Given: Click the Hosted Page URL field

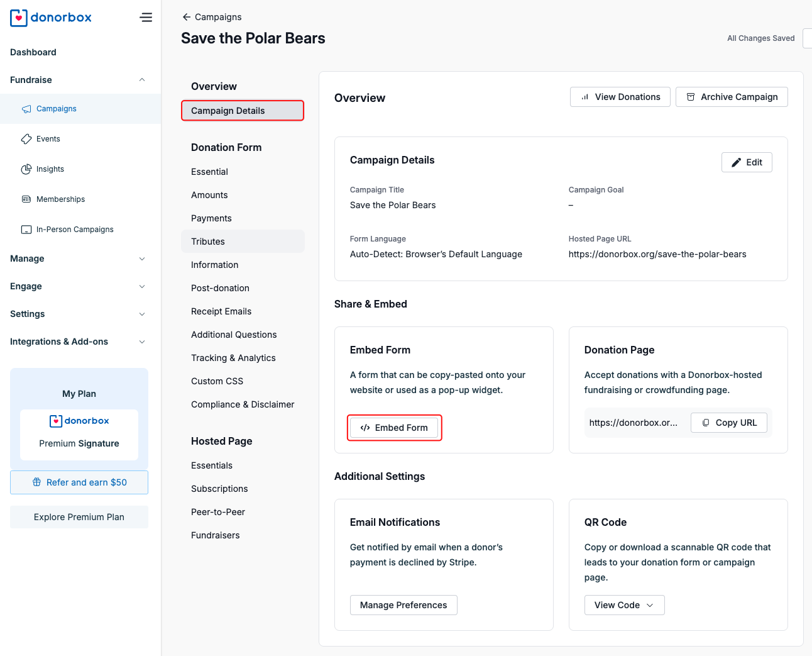Looking at the screenshot, I should pyautogui.click(x=657, y=254).
